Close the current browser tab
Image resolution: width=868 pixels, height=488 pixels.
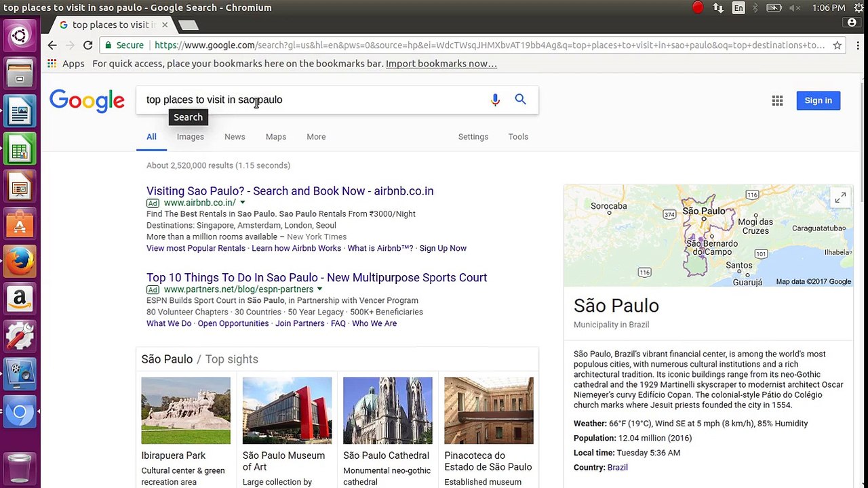(165, 24)
